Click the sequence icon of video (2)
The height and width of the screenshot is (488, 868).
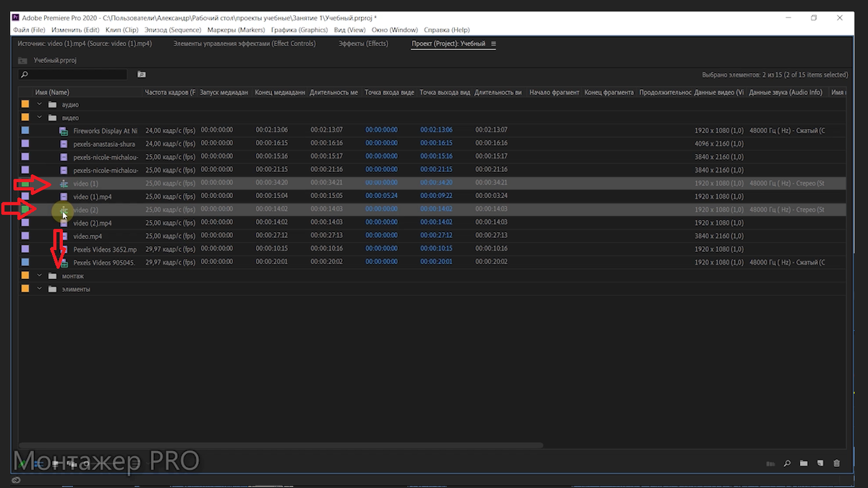tap(64, 210)
